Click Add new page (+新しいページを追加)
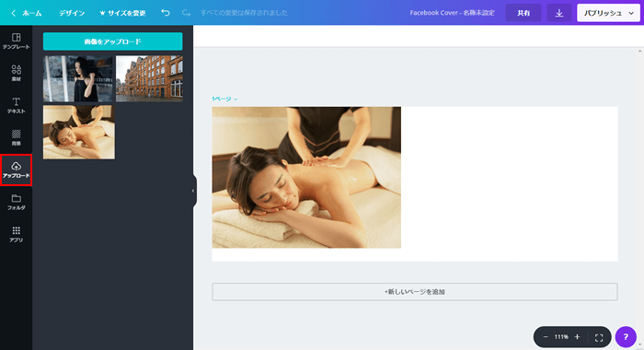The width and height of the screenshot is (644, 350). (415, 292)
